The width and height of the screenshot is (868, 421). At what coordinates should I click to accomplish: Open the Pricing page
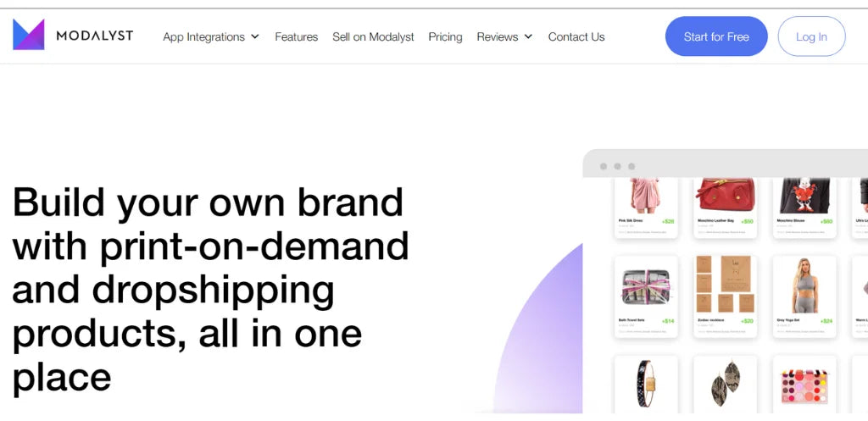pos(445,37)
